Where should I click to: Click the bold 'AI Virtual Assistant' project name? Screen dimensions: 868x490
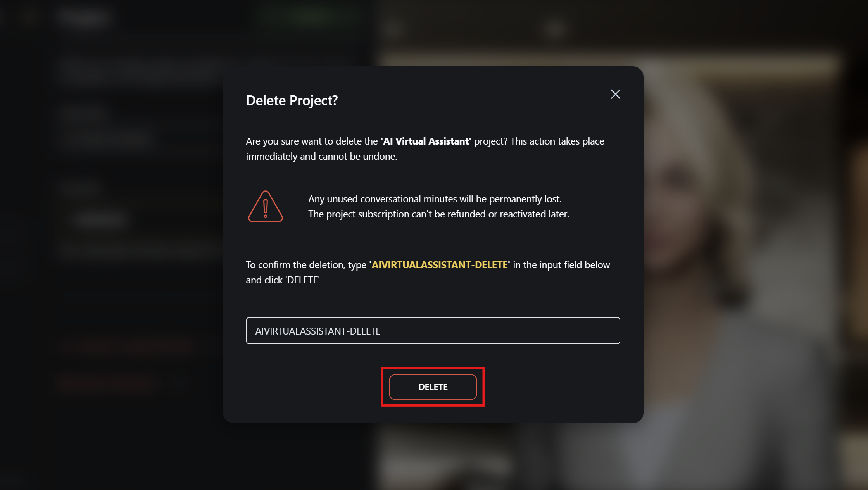click(x=426, y=141)
